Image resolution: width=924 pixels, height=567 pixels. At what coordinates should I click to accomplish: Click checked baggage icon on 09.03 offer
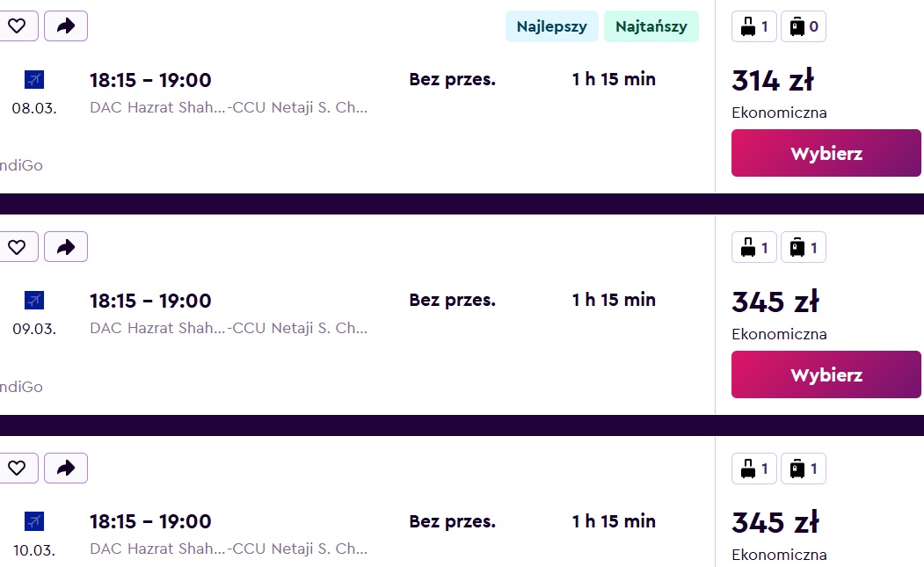pyautogui.click(x=804, y=248)
